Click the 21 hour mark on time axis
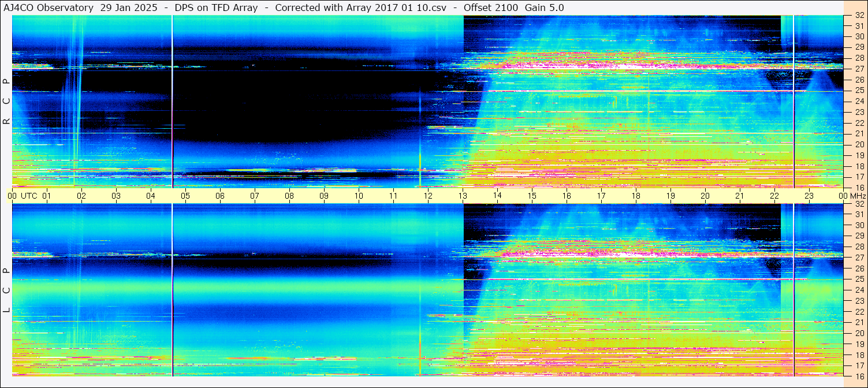This screenshot has height=388, width=868. click(740, 196)
